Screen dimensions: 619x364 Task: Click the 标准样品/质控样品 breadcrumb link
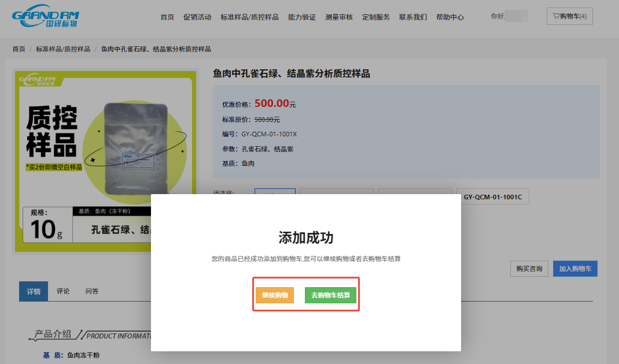pyautogui.click(x=63, y=49)
